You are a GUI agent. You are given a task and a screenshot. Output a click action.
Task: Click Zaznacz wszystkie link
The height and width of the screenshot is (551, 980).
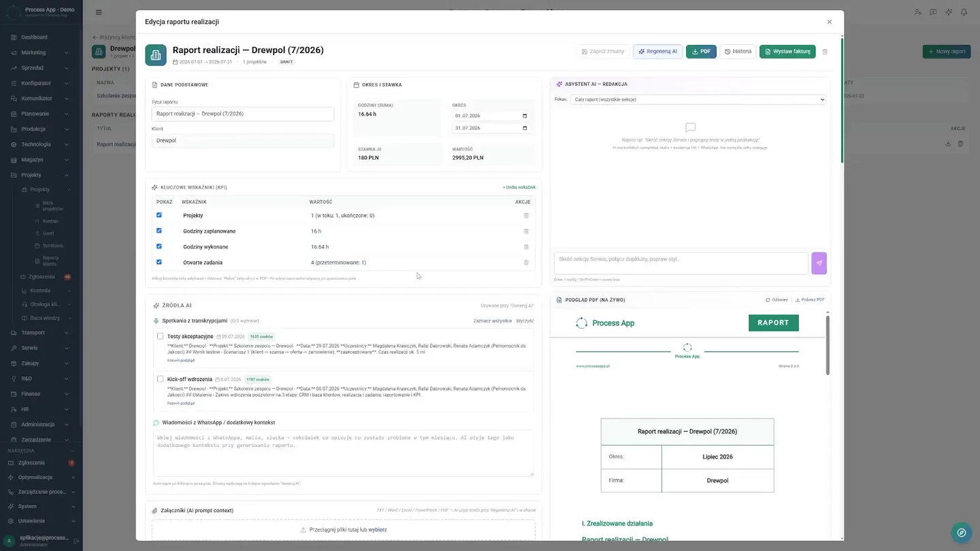(x=493, y=320)
